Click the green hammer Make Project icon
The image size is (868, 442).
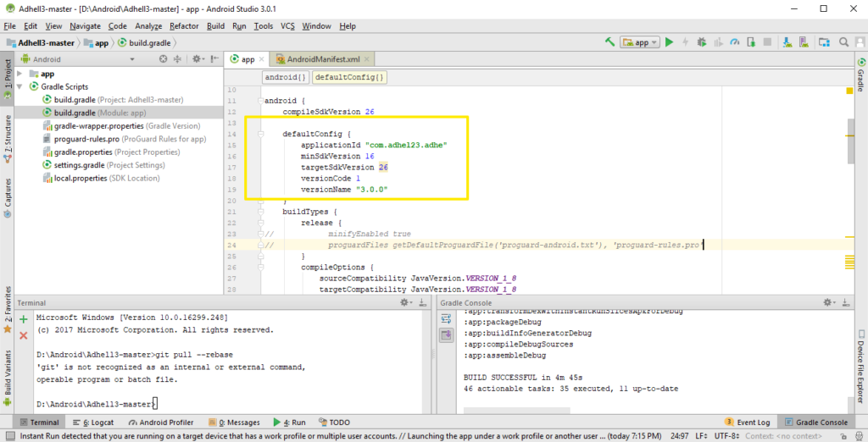609,42
